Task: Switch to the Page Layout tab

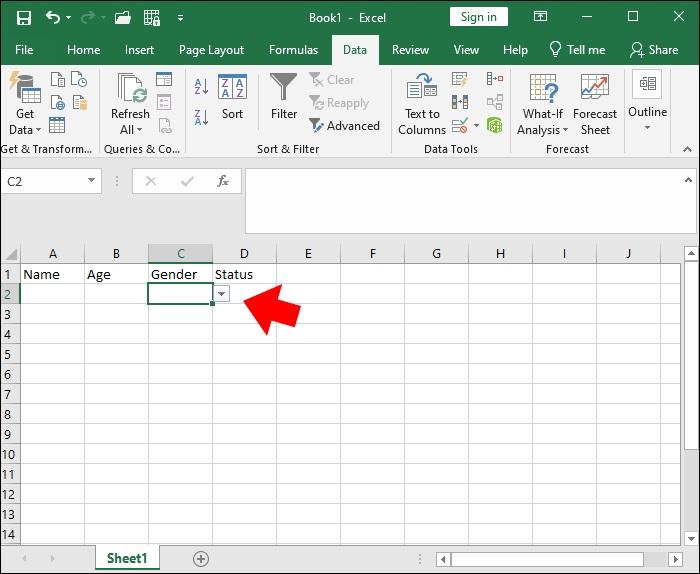Action: 211,50
